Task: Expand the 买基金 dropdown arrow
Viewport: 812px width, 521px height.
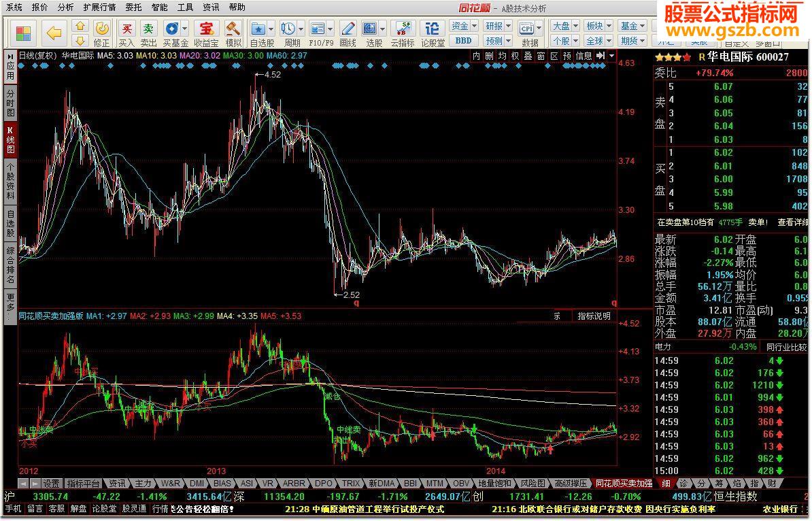Action: (x=185, y=29)
